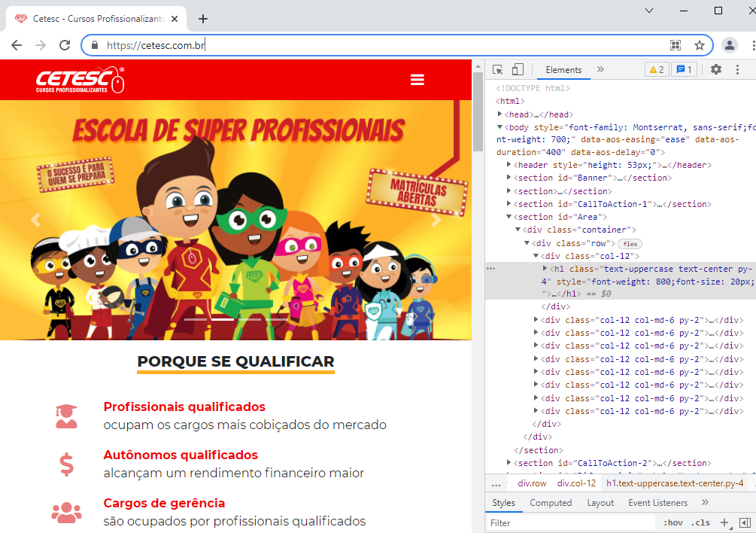
Task: Toggle element state with :hov
Action: click(673, 523)
